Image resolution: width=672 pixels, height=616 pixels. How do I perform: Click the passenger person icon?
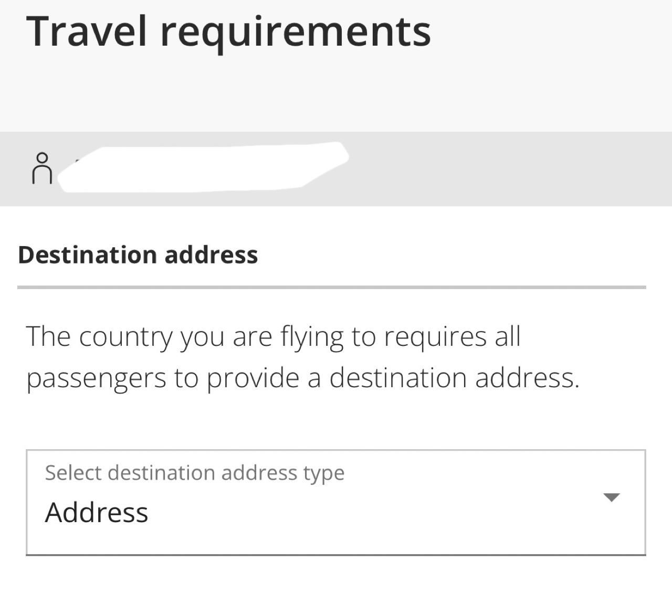point(42,168)
